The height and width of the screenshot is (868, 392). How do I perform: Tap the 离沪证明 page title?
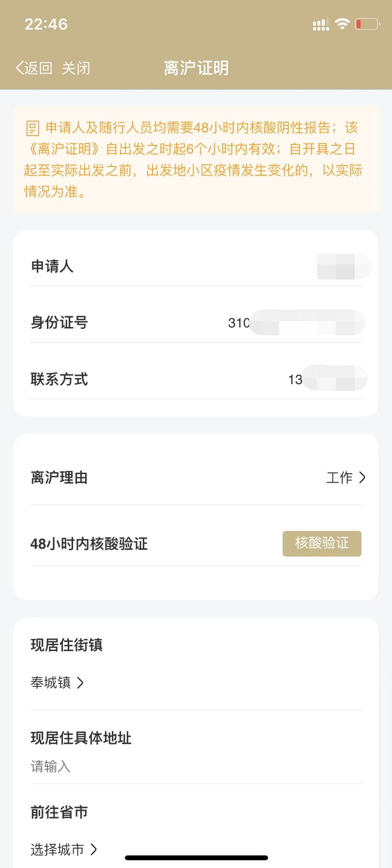[196, 68]
